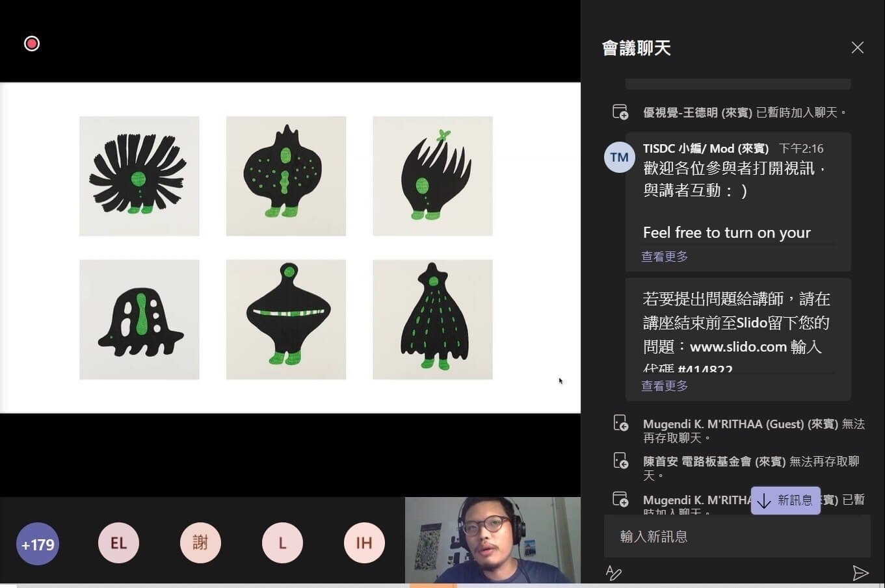Select the L participant avatar

click(282, 543)
